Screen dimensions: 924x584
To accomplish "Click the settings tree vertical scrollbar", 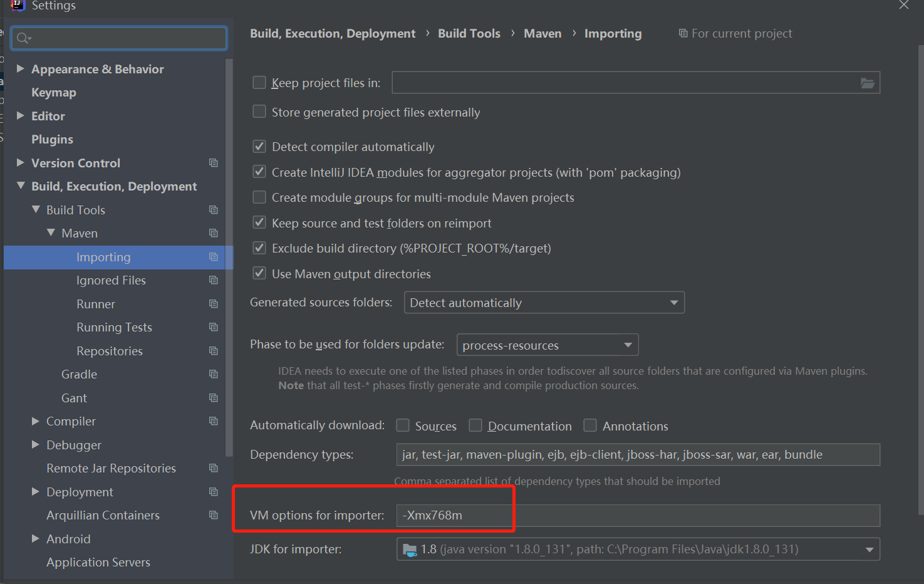I will click(x=229, y=251).
